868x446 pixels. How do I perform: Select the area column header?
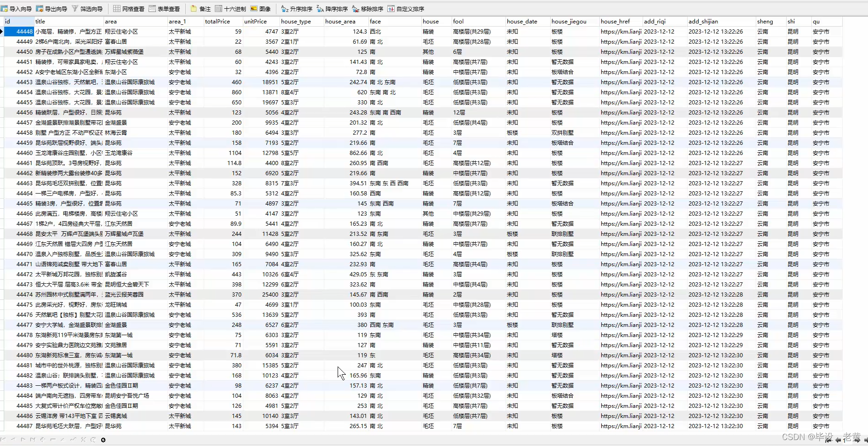(x=136, y=21)
